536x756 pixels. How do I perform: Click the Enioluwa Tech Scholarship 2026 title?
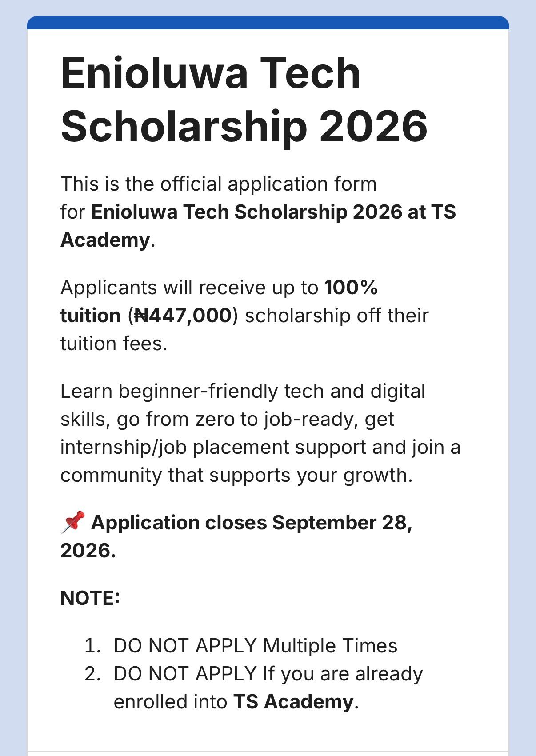coord(244,100)
